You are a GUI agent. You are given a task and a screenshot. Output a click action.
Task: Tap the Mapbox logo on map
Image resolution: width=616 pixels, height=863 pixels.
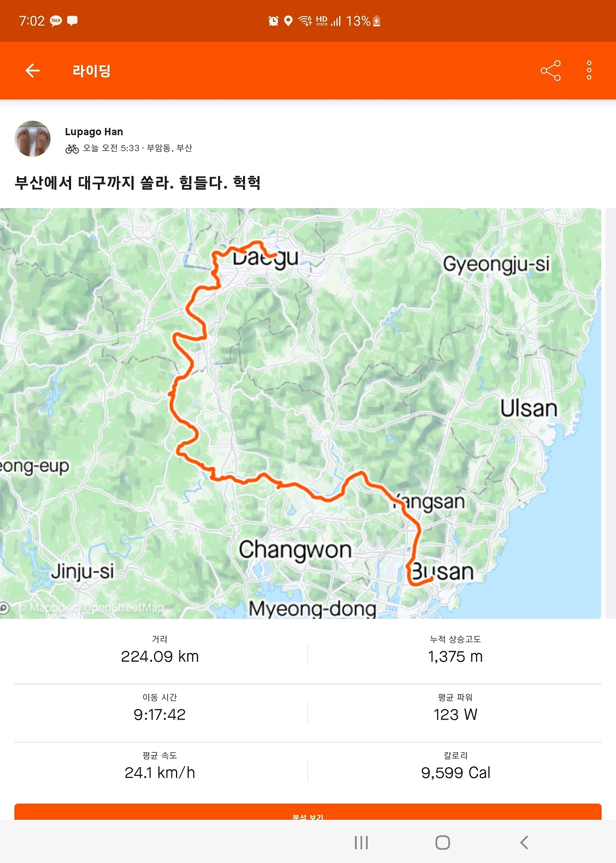pos(5,608)
